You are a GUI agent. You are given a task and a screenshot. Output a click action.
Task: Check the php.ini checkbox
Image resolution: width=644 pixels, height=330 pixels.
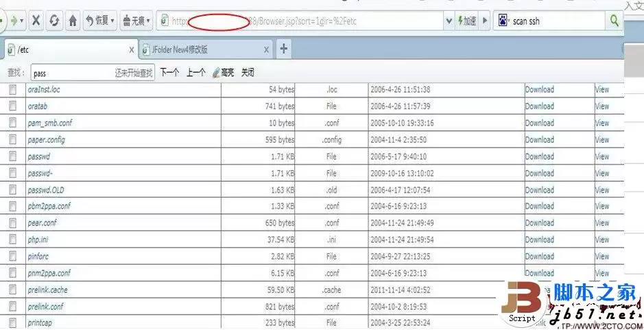pos(12,239)
